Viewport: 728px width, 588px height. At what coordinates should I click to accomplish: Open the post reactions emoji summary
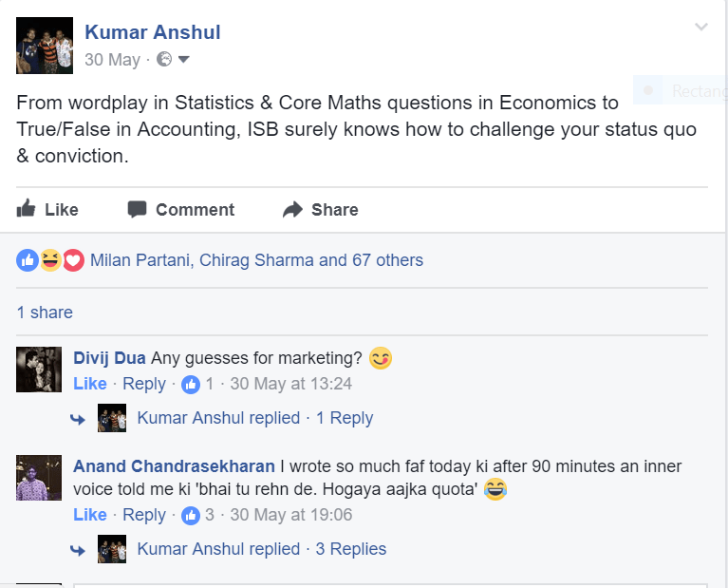click(50, 260)
